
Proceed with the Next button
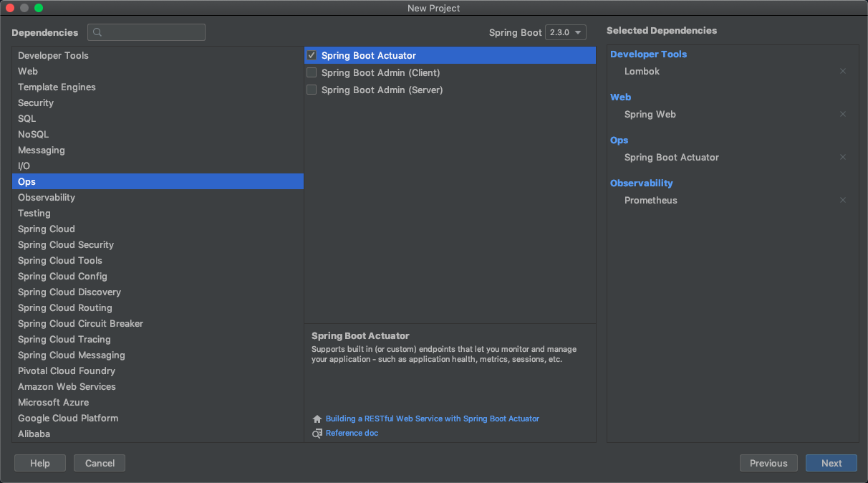tap(831, 463)
